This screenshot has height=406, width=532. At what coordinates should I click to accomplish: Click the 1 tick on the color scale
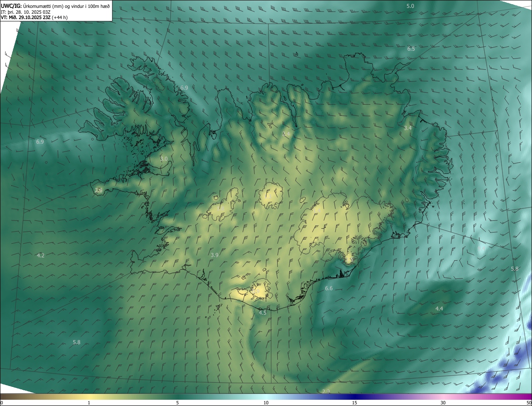pyautogui.click(x=89, y=403)
